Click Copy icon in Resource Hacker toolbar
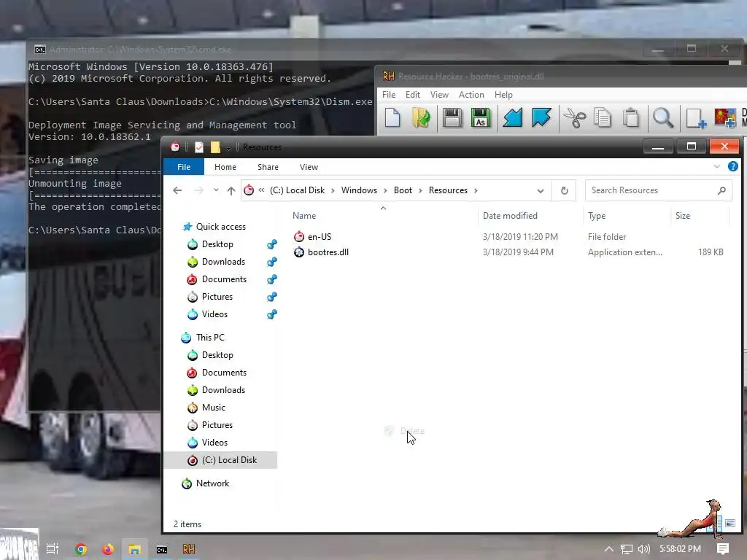747x560 pixels. click(x=603, y=117)
